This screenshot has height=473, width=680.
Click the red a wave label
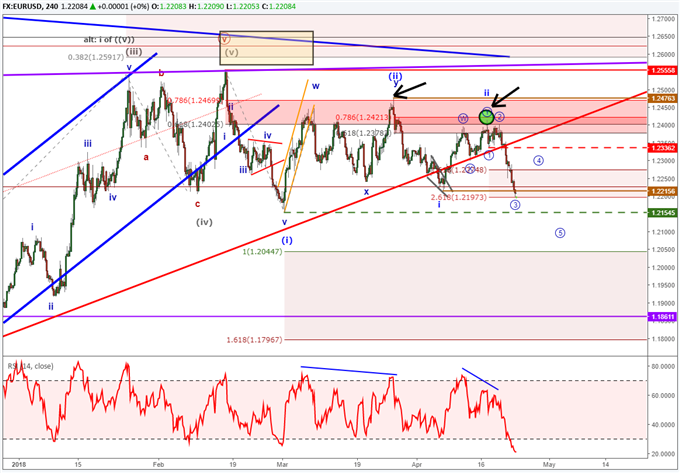[x=146, y=157]
